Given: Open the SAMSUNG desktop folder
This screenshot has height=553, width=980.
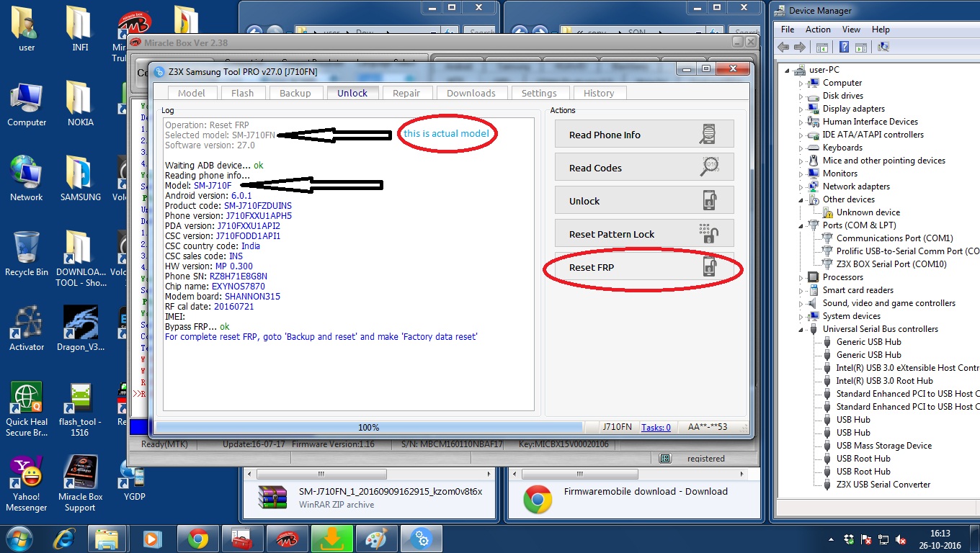Looking at the screenshot, I should [x=81, y=178].
